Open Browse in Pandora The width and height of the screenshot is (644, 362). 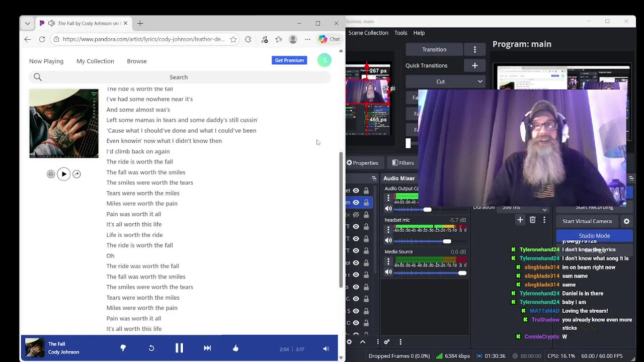pyautogui.click(x=137, y=61)
